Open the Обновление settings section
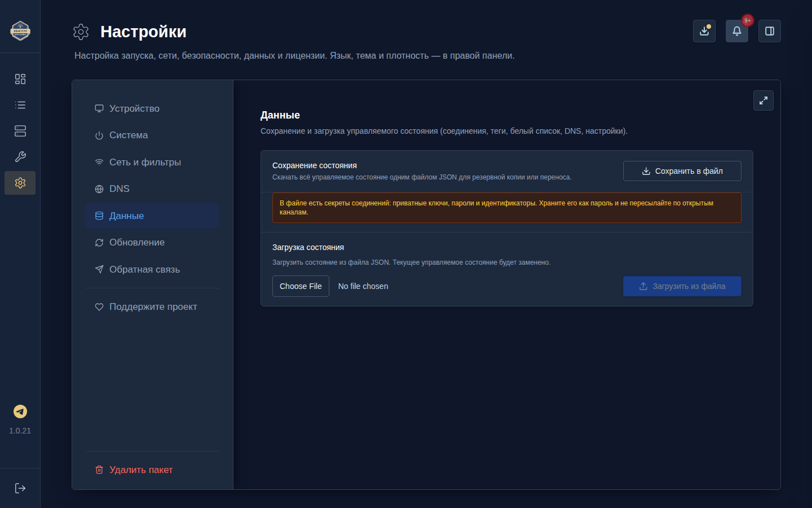 152,243
